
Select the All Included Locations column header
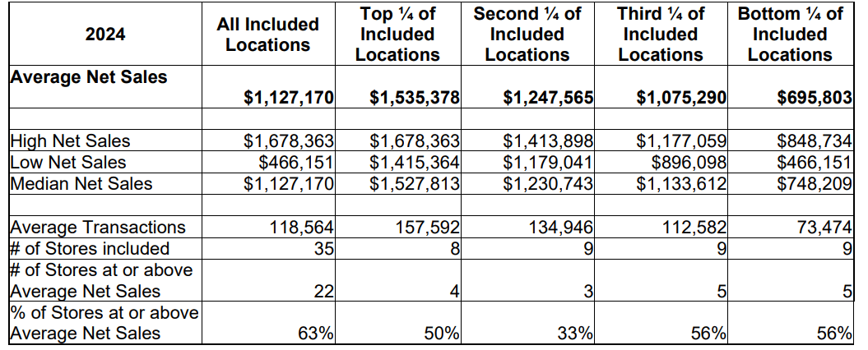(267, 35)
